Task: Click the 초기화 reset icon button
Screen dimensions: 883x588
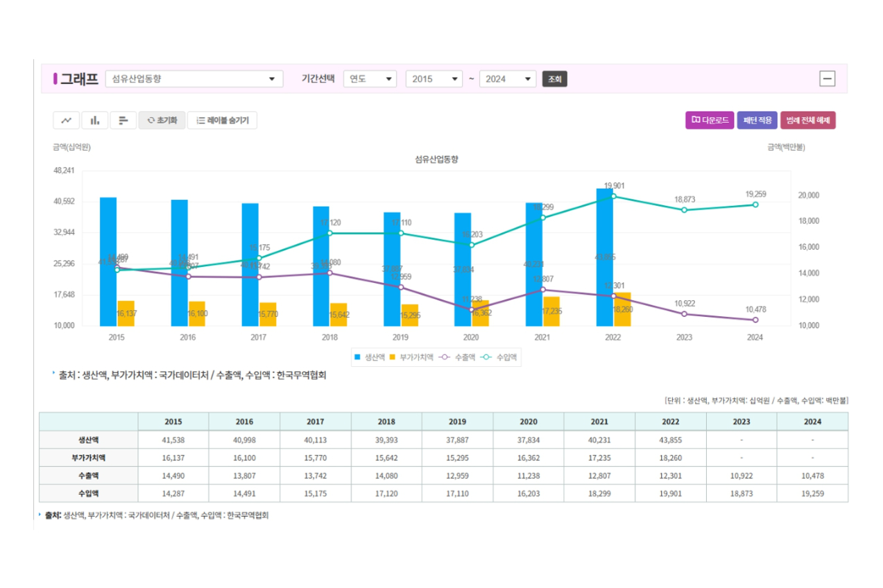Action: coord(162,120)
